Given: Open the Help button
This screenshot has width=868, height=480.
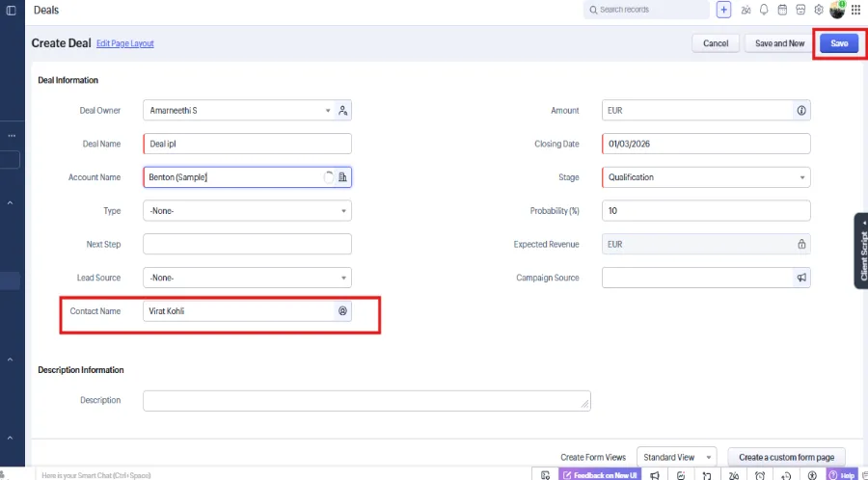Looking at the screenshot, I should 841,475.
